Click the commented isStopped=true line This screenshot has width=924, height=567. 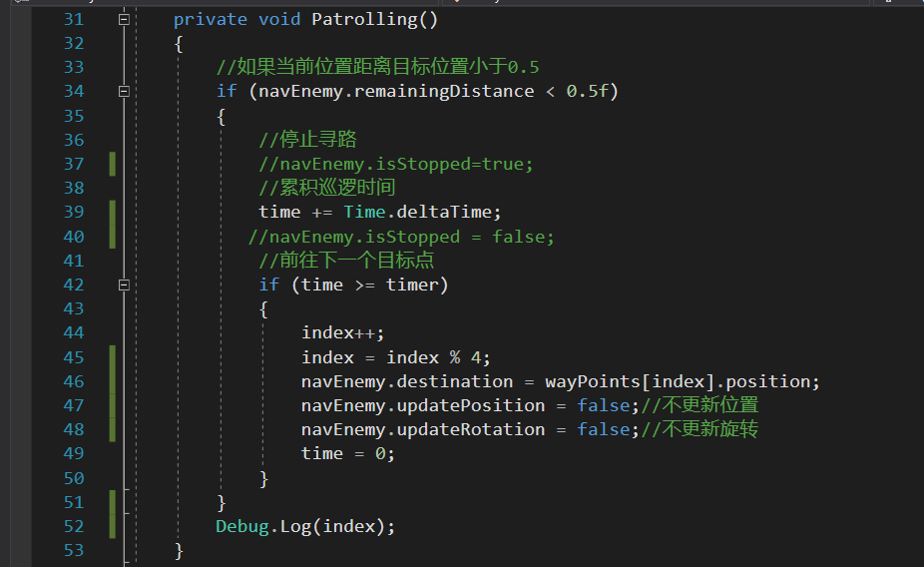[396, 164]
